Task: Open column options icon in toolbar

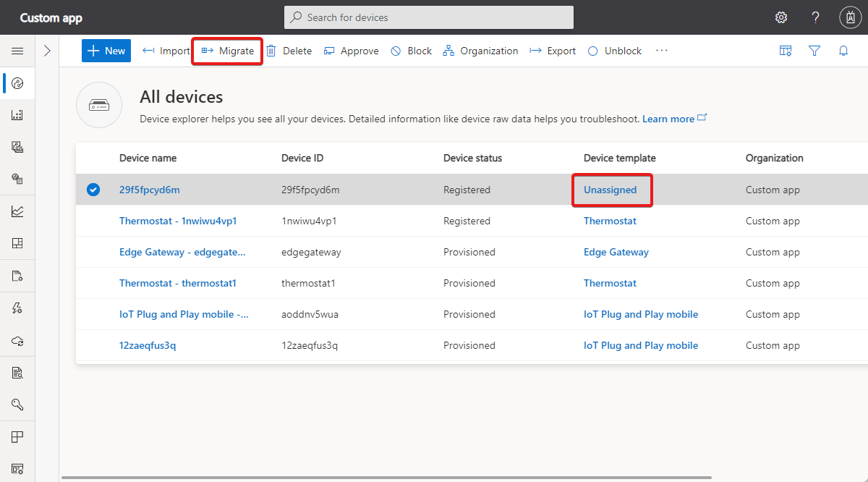Action: (786, 51)
